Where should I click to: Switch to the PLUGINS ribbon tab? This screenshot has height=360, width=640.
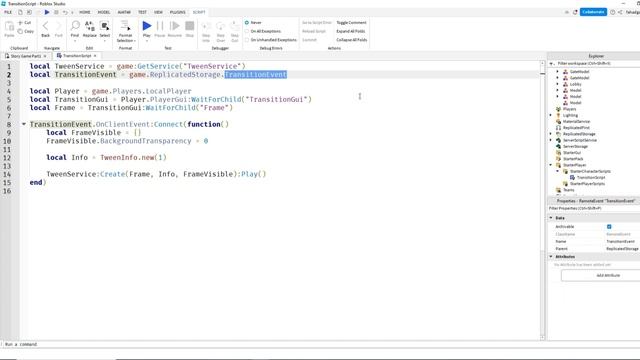pos(178,12)
